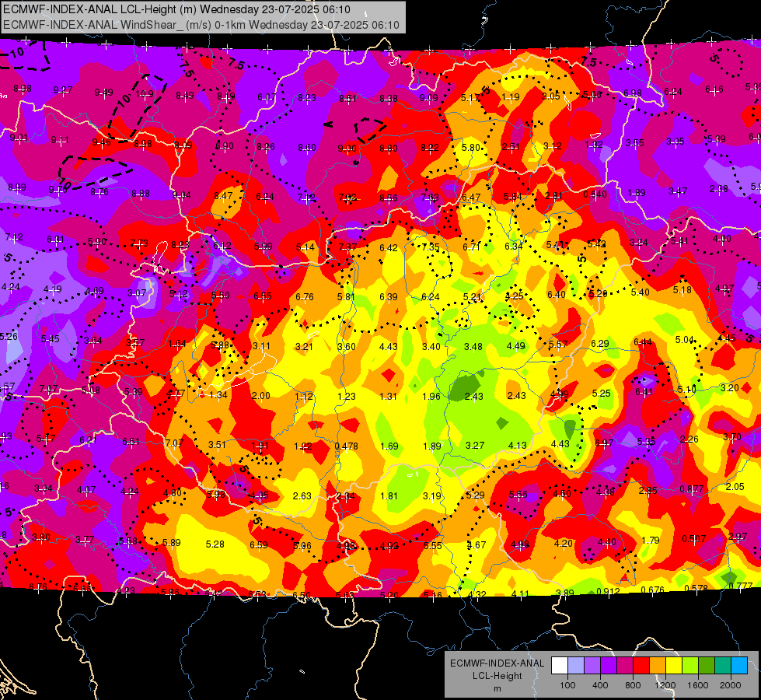Select the orange legend swatch
This screenshot has height=700, width=761.
coord(658,666)
